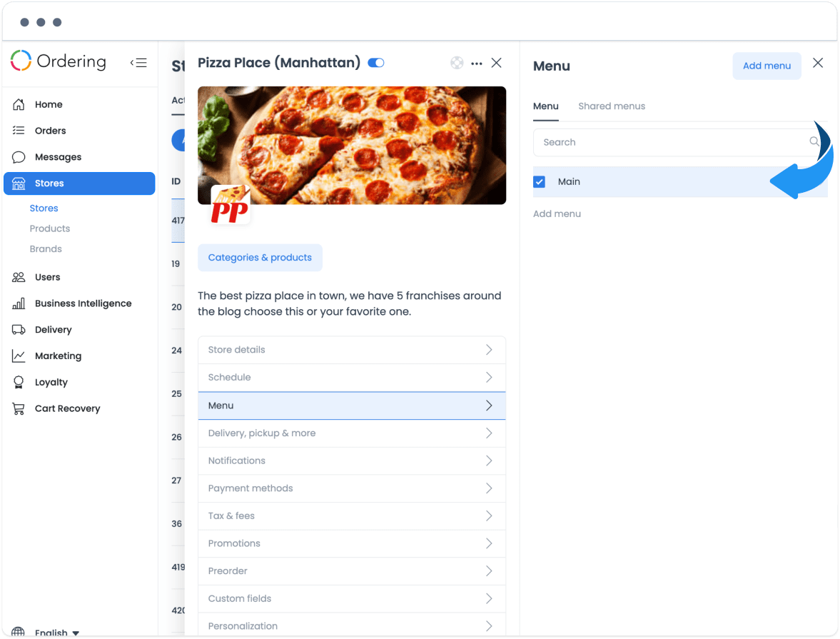840x639 pixels.
Task: Expand Delivery, pickup & more
Action: point(351,433)
